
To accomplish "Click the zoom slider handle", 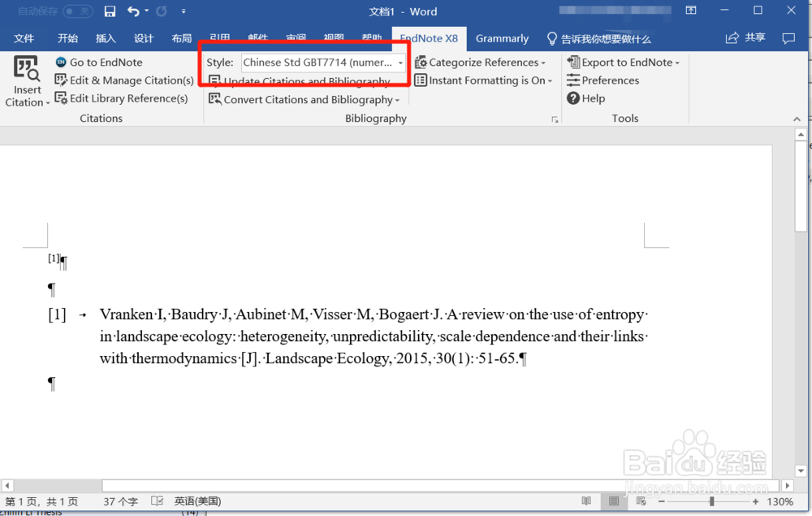I will click(711, 501).
